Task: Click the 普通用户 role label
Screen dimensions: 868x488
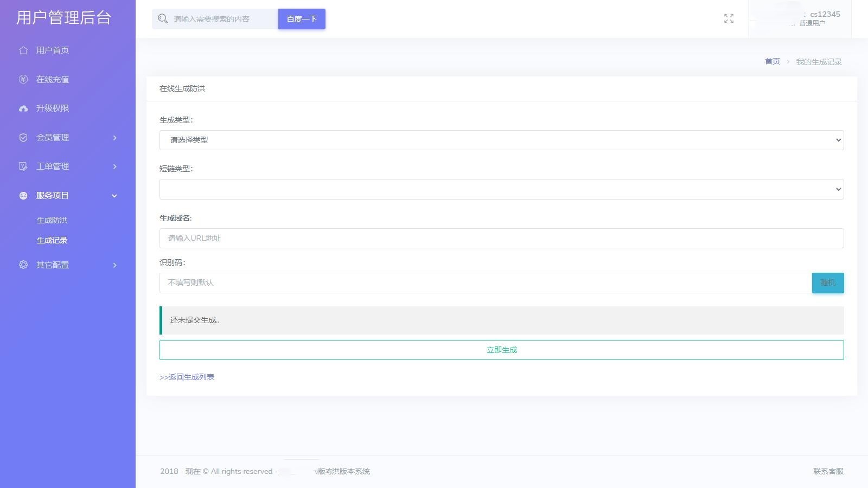Action: [x=812, y=23]
